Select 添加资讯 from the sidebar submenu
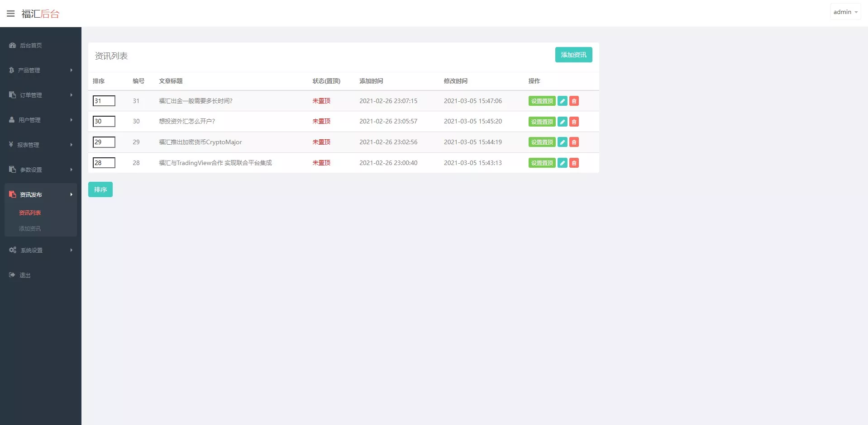The width and height of the screenshot is (868, 425). coord(29,228)
